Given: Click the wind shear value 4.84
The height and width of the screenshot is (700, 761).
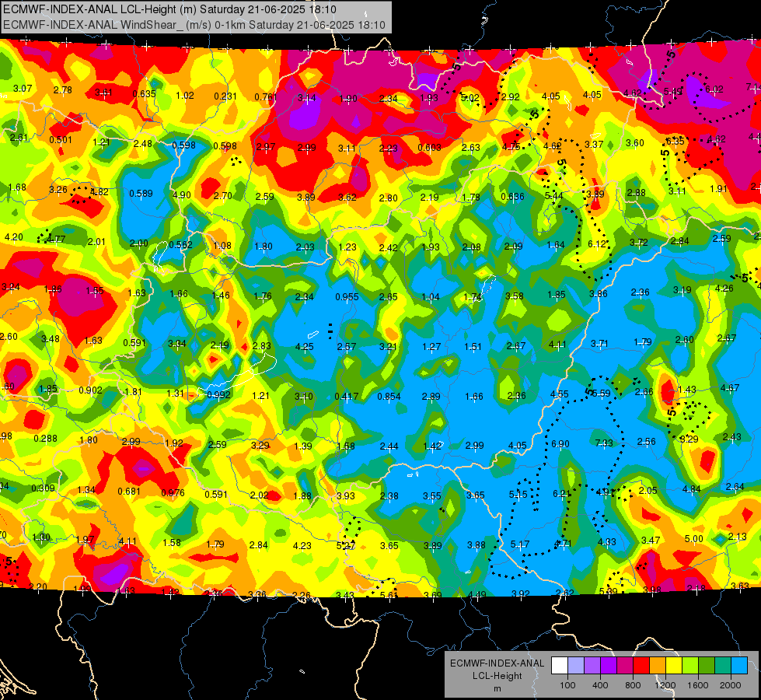Looking at the screenshot, I should [691, 488].
